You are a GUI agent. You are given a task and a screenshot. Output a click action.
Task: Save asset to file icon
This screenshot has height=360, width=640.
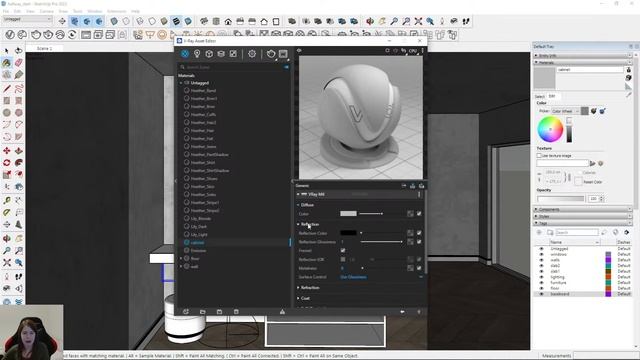coord(219,312)
